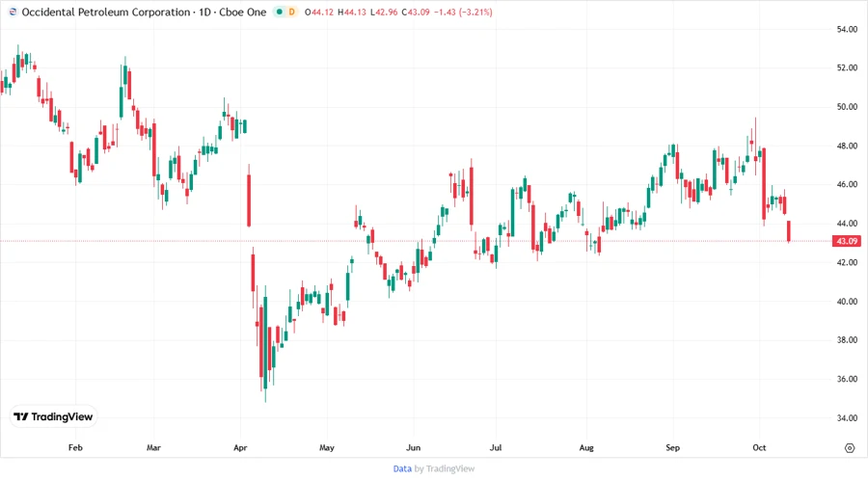Click the Oct label on time axis

759,447
